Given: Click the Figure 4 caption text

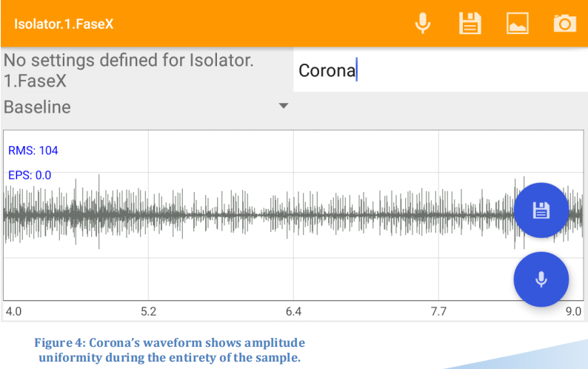Looking at the screenshot, I should pyautogui.click(x=170, y=350).
